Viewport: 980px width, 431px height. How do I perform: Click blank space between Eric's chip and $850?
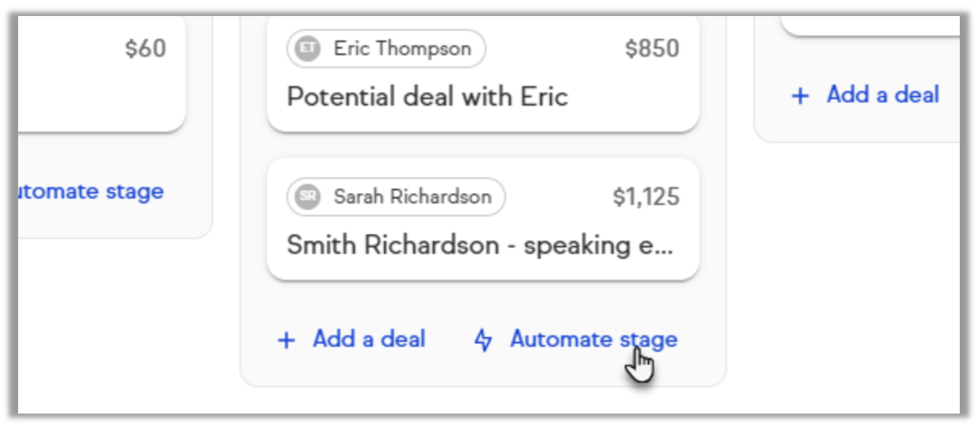[x=554, y=49]
